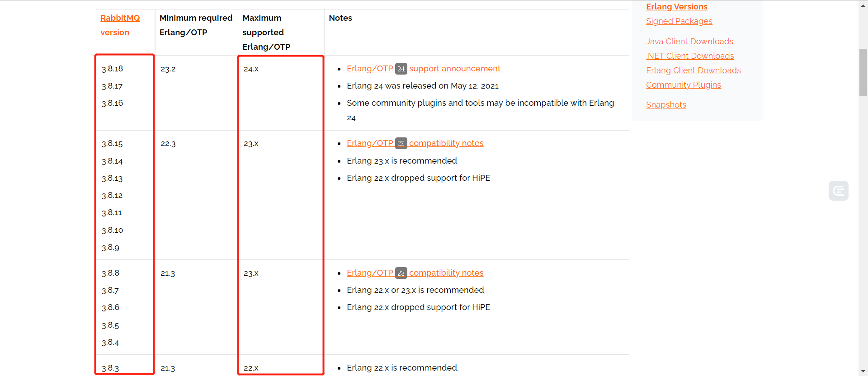Open the Erlang Versions sidebar link

(676, 6)
